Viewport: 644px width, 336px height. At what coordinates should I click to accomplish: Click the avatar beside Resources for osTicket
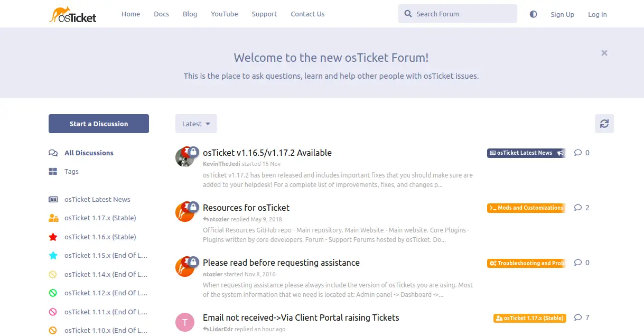click(184, 212)
